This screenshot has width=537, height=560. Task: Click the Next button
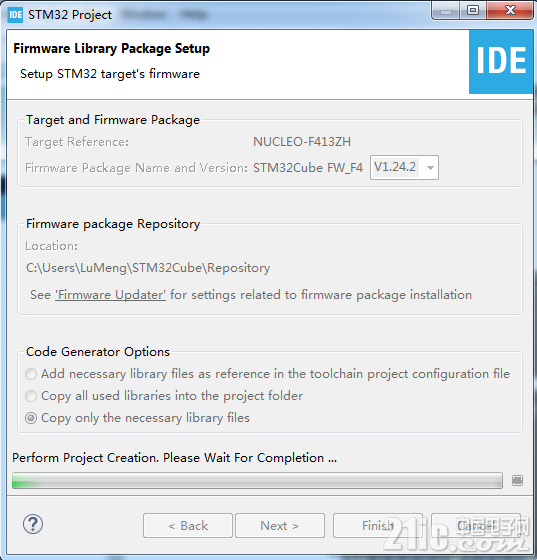click(280, 525)
